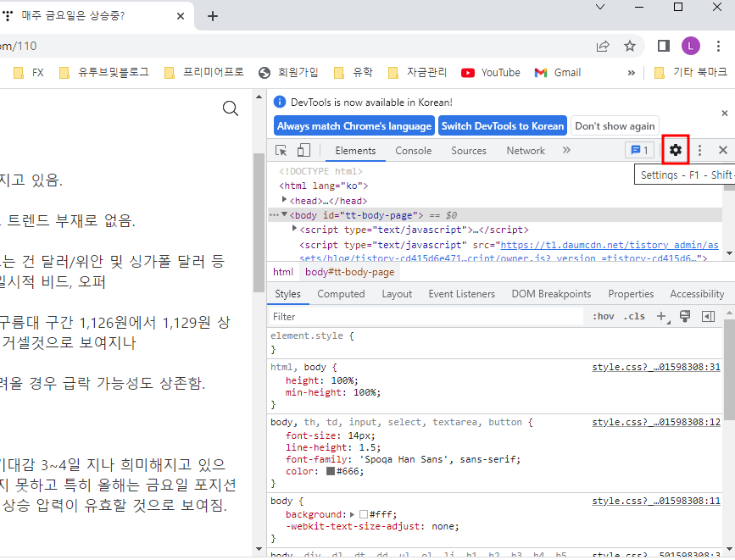Open the 회원가입 bookmark
This screenshot has height=560, width=735.
(288, 73)
